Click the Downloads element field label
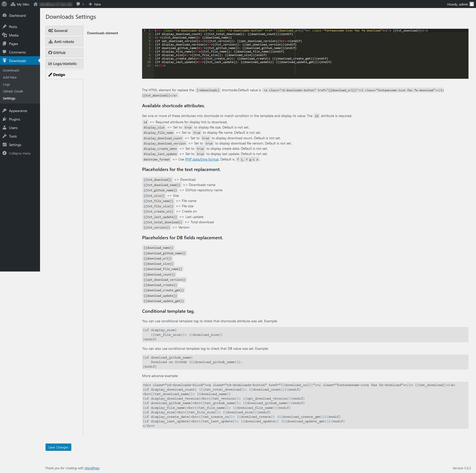 click(x=103, y=33)
